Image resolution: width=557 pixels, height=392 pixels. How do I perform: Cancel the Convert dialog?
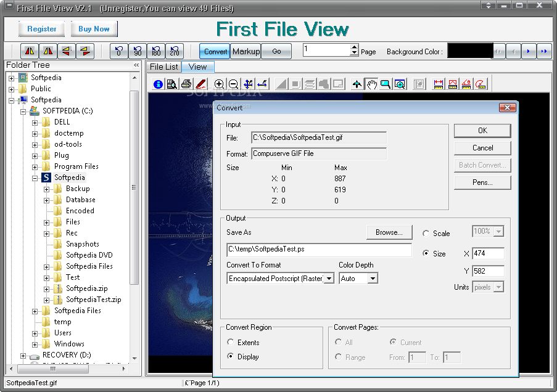pyautogui.click(x=482, y=148)
